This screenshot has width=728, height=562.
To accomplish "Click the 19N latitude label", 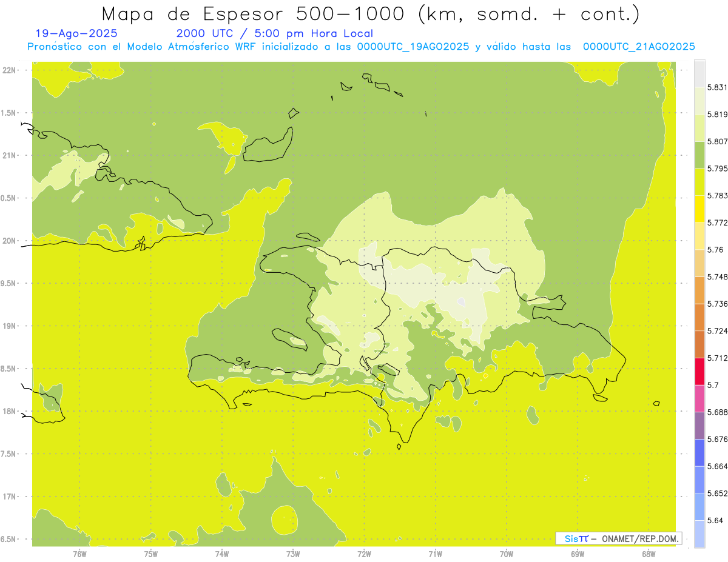I will [10, 326].
